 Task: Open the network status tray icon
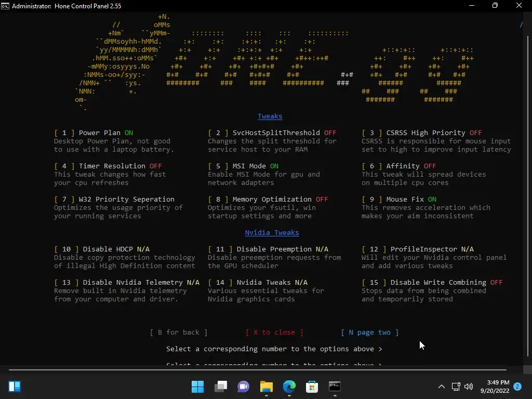(456, 387)
